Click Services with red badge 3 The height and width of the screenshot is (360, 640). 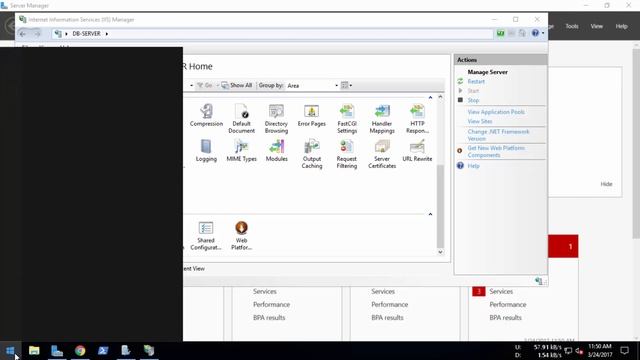click(x=501, y=291)
